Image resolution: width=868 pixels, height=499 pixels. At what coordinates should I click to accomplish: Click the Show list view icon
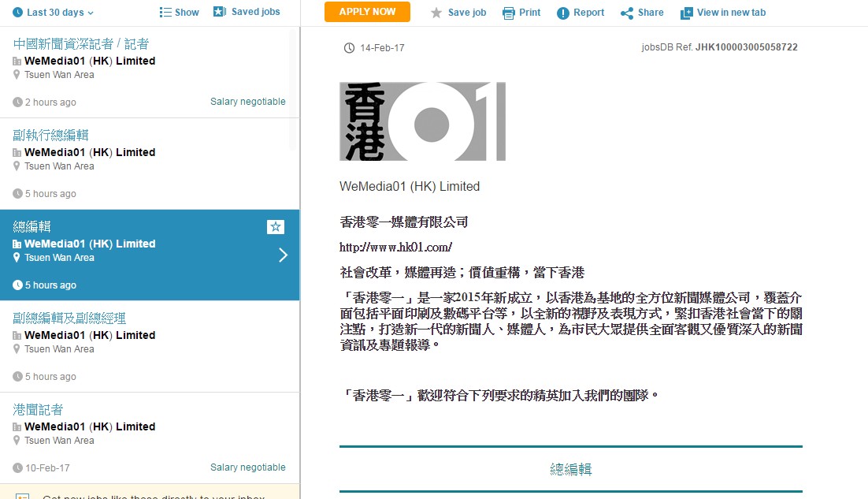(165, 12)
